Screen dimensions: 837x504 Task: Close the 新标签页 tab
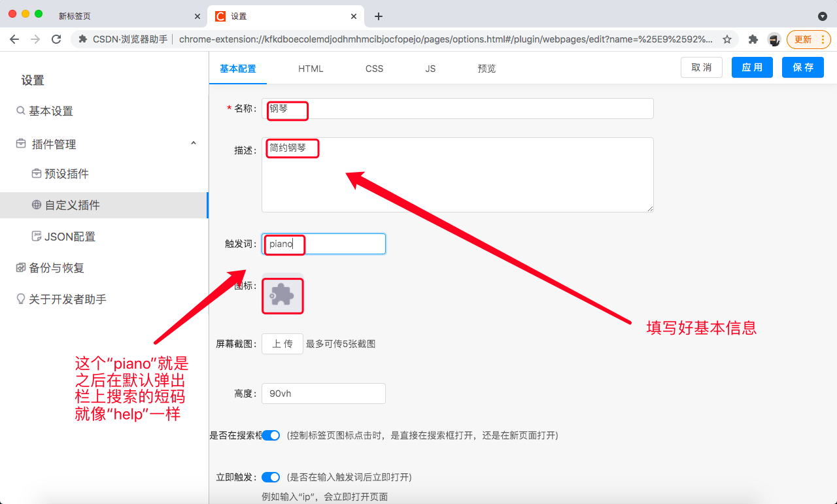tap(197, 16)
